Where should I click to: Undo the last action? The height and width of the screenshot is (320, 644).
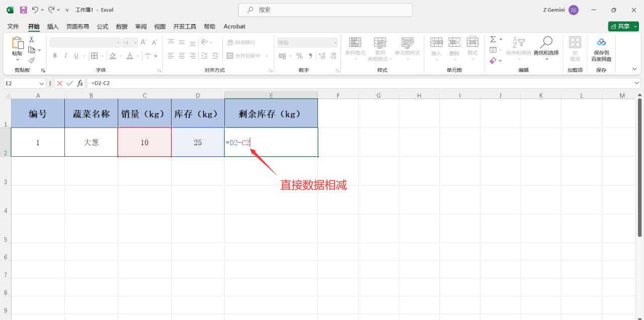point(35,10)
